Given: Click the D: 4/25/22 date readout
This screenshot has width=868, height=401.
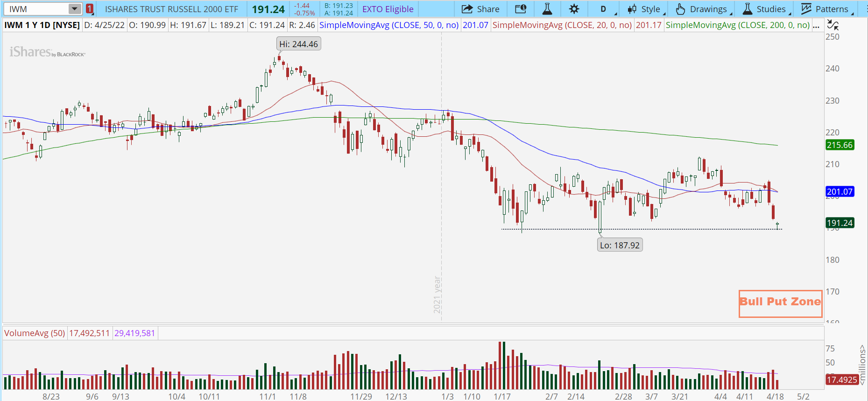Looking at the screenshot, I should pos(105,25).
